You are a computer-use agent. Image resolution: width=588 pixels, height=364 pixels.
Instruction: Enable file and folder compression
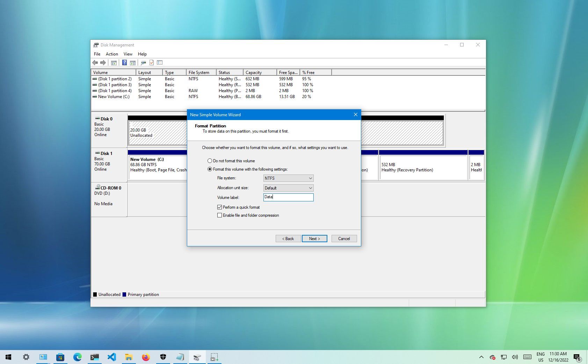point(220,215)
